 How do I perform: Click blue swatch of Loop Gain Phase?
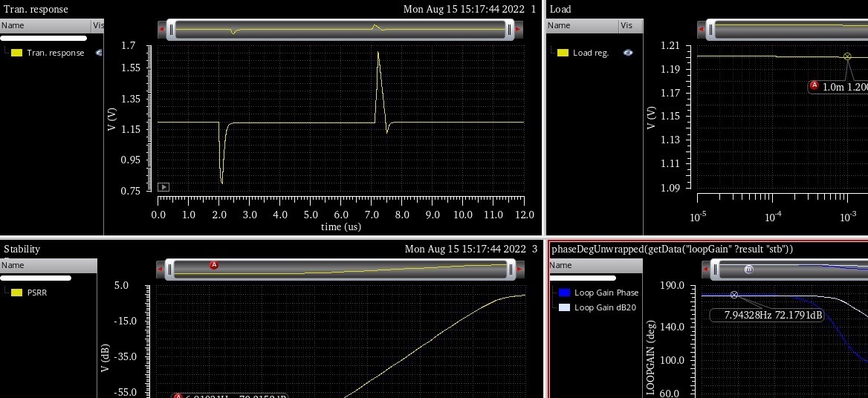[564, 293]
